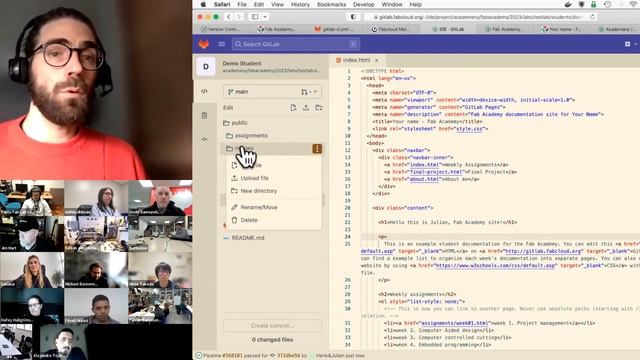Focus the Search GitLab field

296,44
